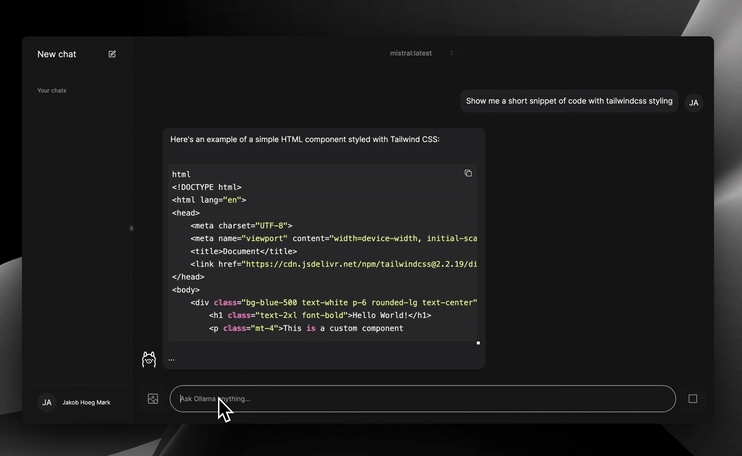Image resolution: width=742 pixels, height=456 pixels.
Task: Click the chevron arrows of the model selector
Action: pyautogui.click(x=451, y=53)
